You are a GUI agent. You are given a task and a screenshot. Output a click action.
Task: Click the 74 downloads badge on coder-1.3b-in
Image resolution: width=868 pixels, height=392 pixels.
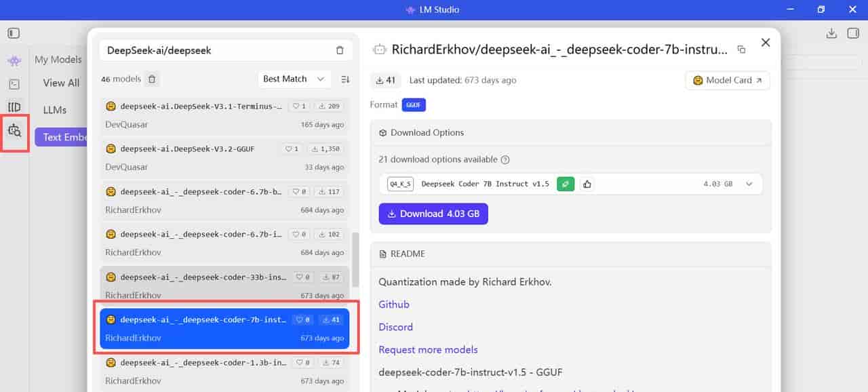pyautogui.click(x=332, y=362)
